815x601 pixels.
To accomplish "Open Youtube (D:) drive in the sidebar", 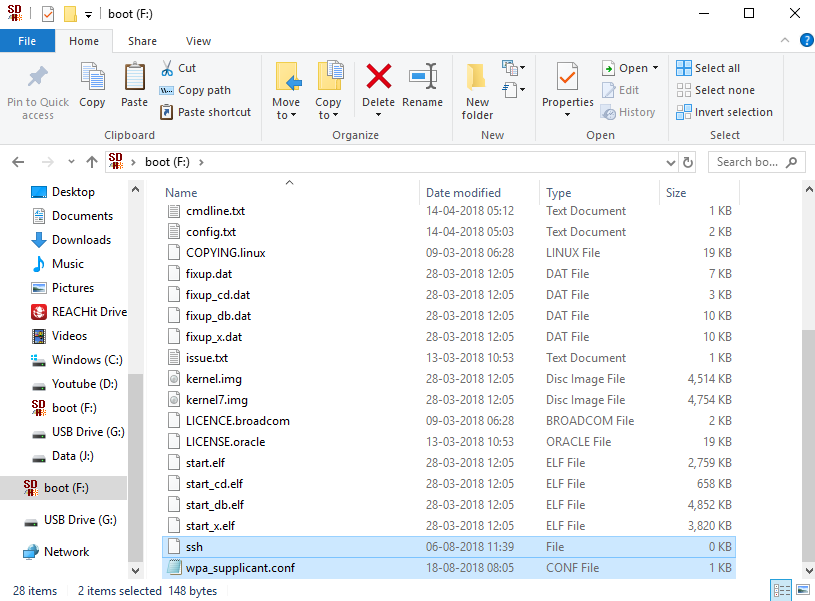I will click(84, 384).
